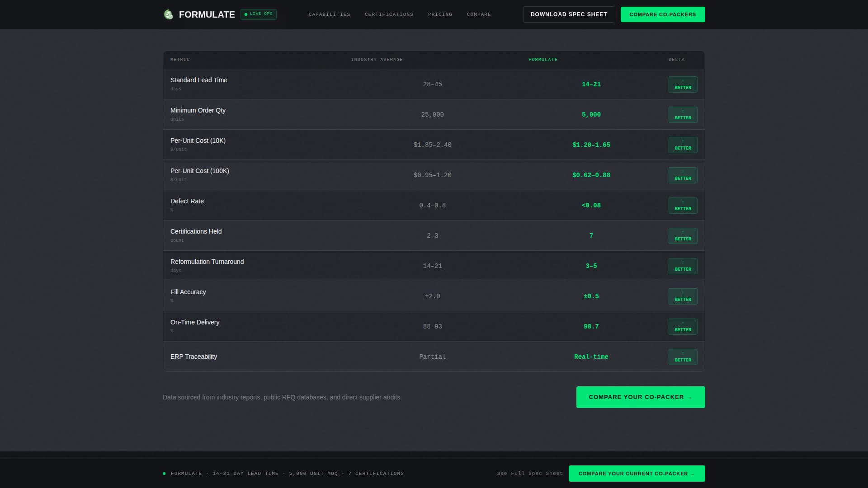The height and width of the screenshot is (488, 868).
Task: Click the BETTER badge for Minimum Order Qty
Action: click(683, 114)
